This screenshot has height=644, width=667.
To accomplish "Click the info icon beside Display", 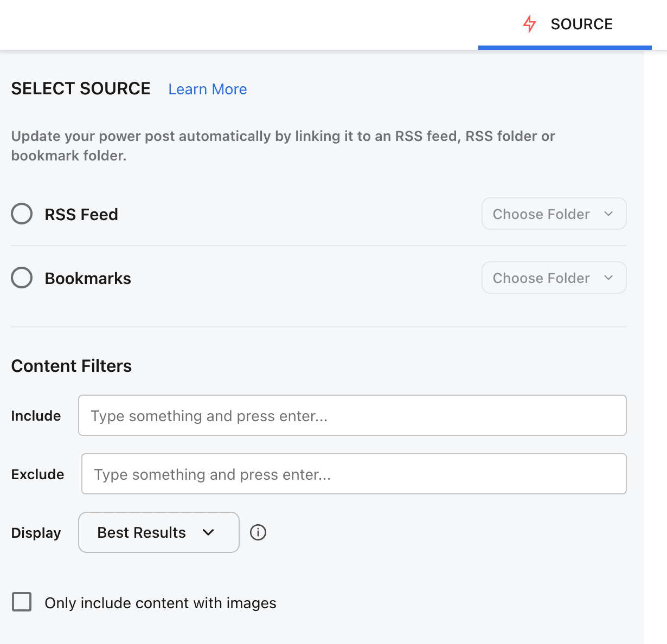I will click(x=258, y=532).
